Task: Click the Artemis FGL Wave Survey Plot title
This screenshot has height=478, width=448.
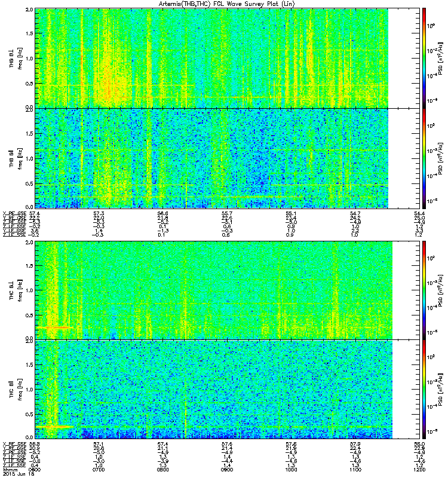Action: [227, 4]
